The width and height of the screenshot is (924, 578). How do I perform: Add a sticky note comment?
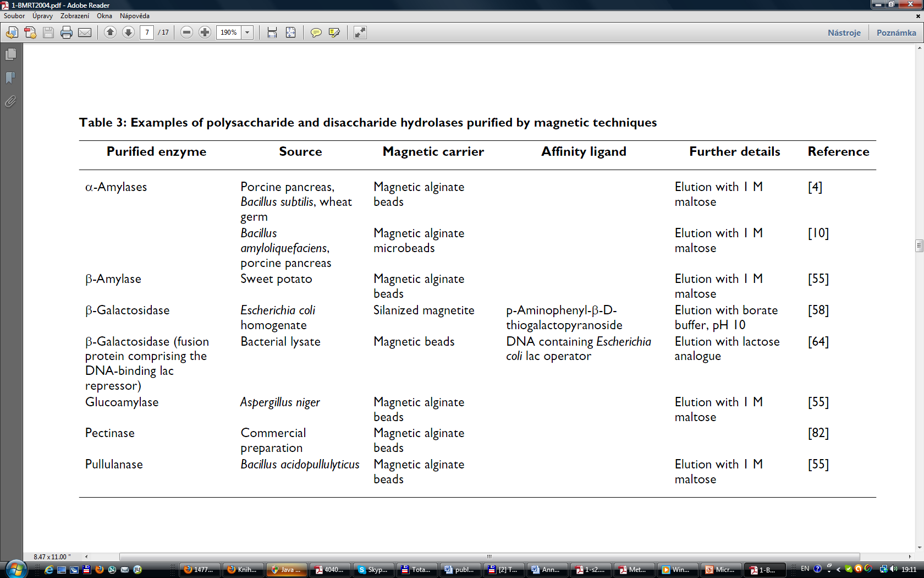pos(316,32)
